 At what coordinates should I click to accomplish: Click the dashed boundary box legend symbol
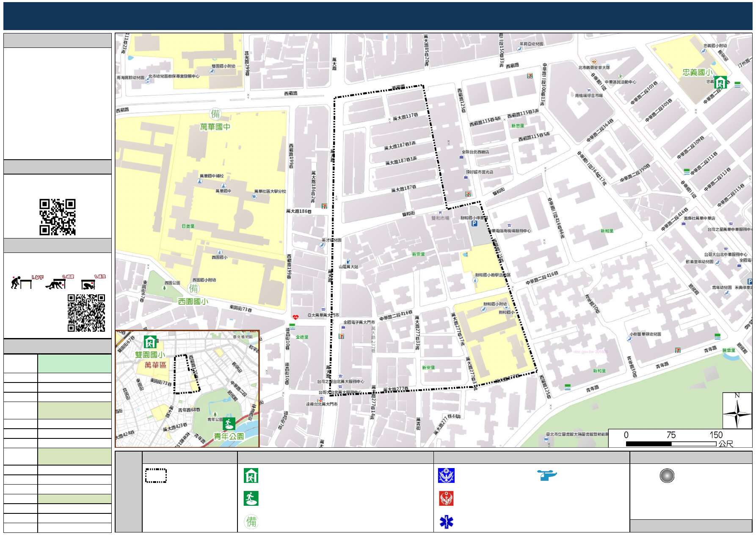click(156, 475)
